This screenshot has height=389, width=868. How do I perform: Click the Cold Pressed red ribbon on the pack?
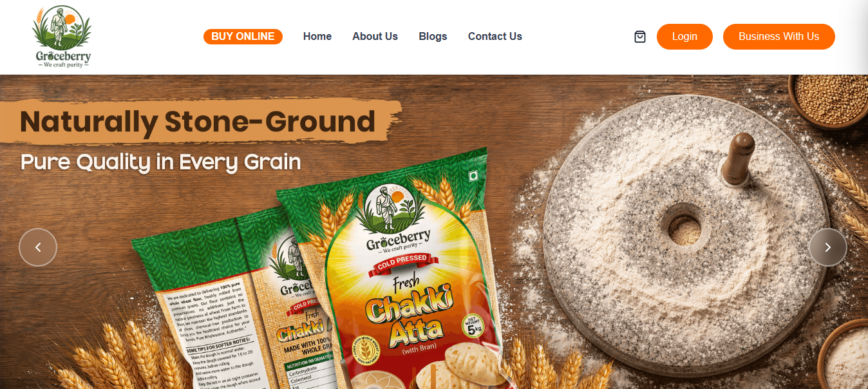point(402,261)
